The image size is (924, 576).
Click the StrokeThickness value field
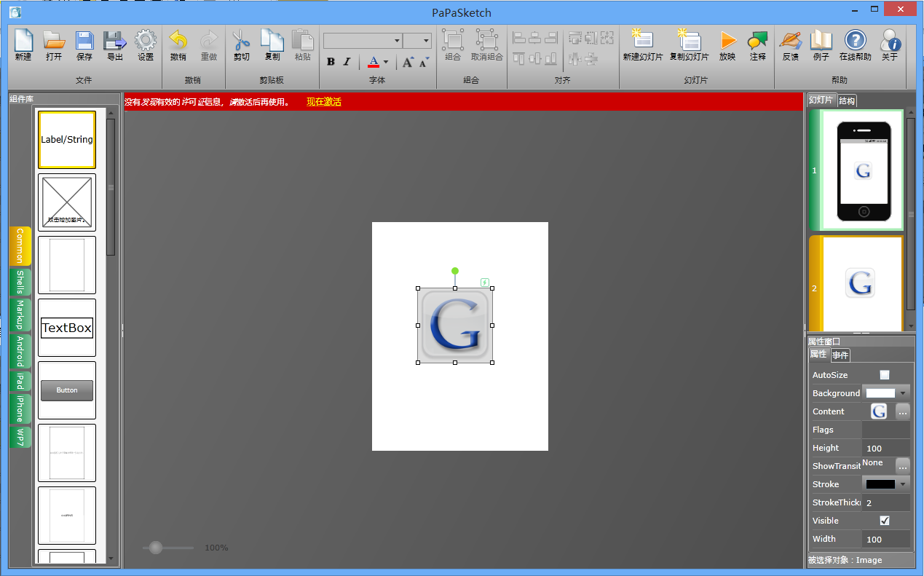886,502
